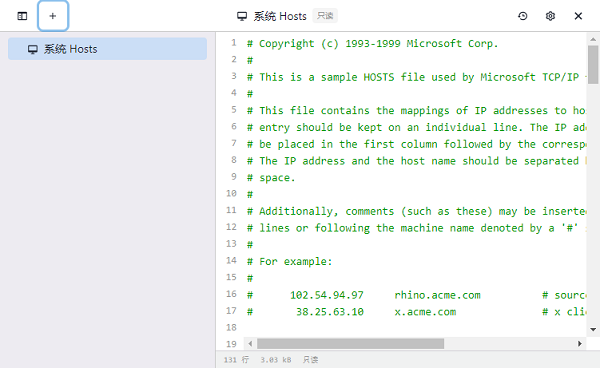Toggle the left sidebar panel icon

(x=22, y=16)
